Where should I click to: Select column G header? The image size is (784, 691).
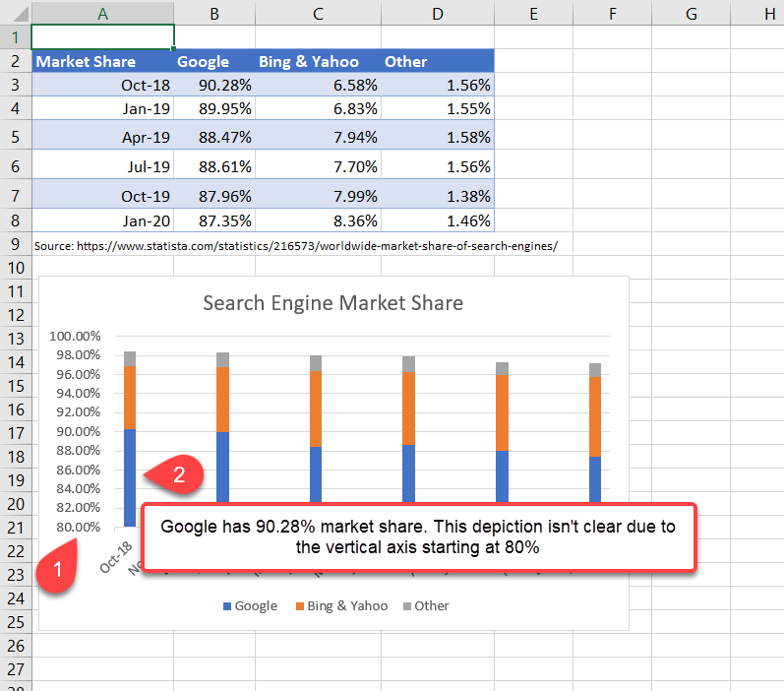691,14
